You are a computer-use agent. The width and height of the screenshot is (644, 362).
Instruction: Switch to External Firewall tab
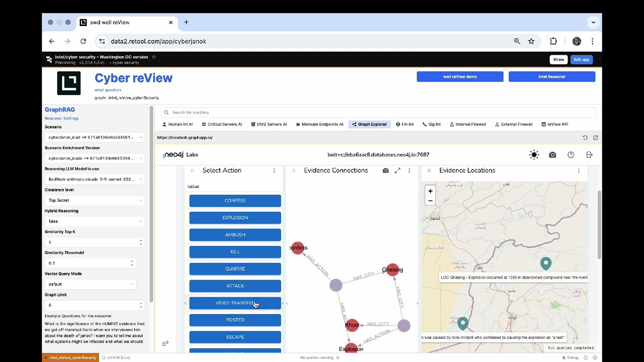(x=514, y=124)
